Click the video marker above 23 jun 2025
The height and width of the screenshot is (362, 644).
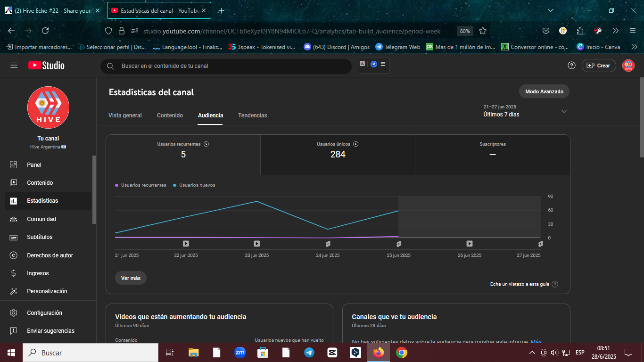[256, 244]
